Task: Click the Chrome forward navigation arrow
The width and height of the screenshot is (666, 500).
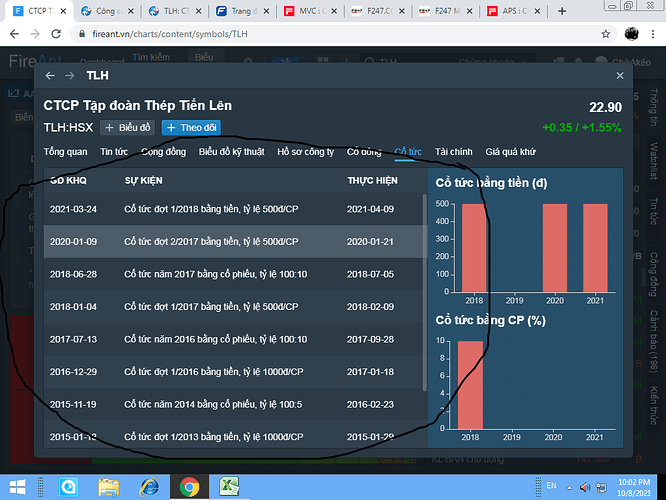Action: click(x=35, y=34)
